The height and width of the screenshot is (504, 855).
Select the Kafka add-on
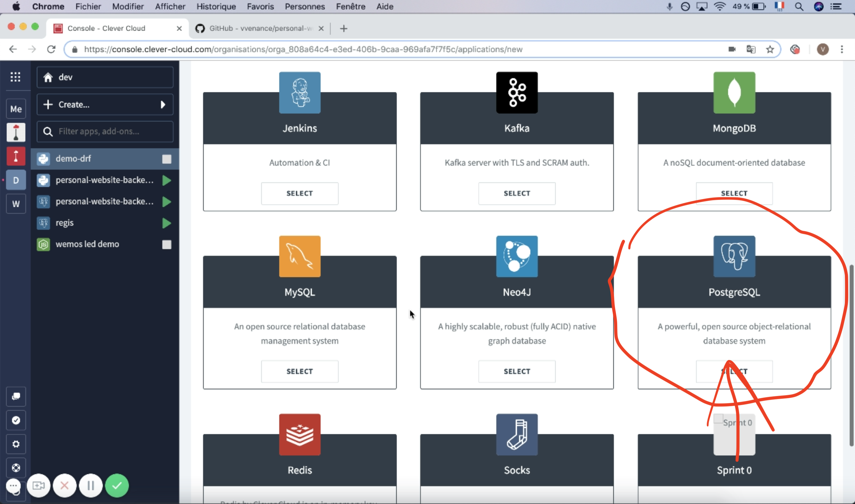pyautogui.click(x=517, y=193)
